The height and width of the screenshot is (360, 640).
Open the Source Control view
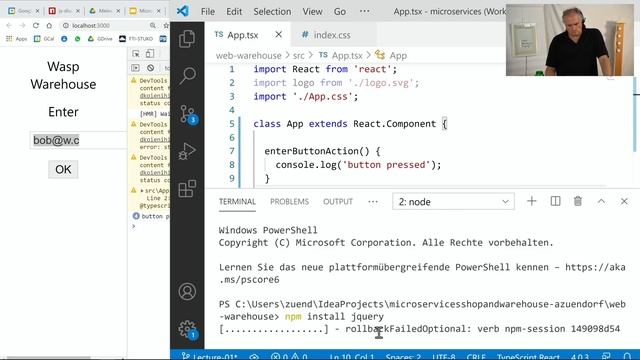coord(188,114)
